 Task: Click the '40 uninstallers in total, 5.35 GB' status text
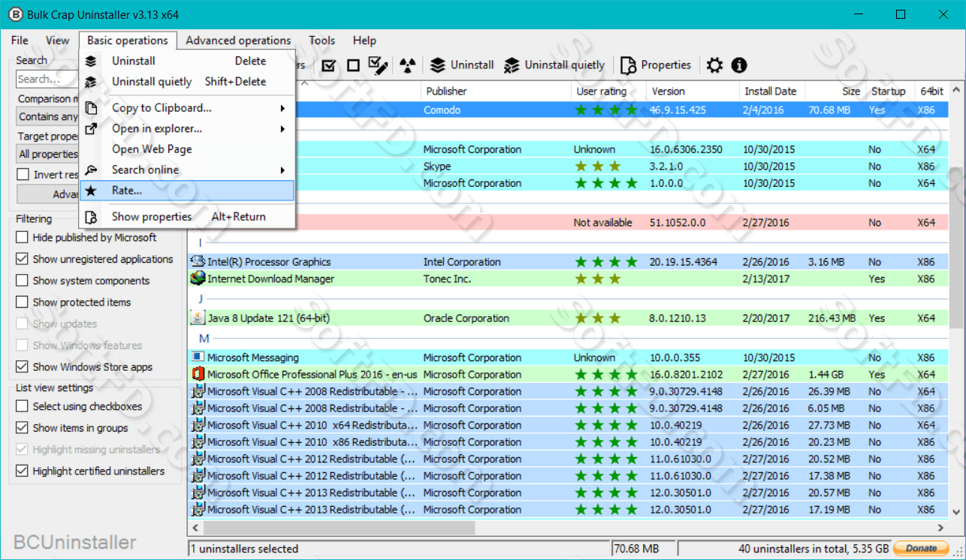pos(814,549)
